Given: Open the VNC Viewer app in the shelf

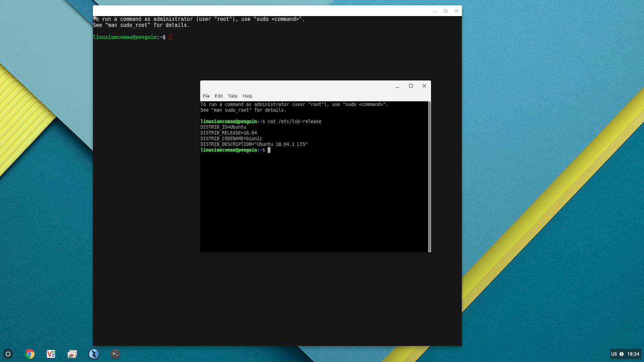Looking at the screenshot, I should tap(51, 354).
